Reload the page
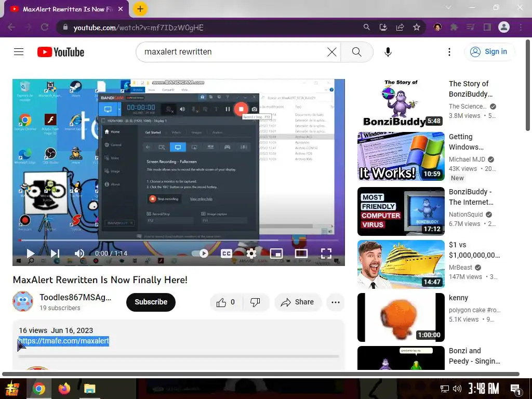 [x=45, y=27]
